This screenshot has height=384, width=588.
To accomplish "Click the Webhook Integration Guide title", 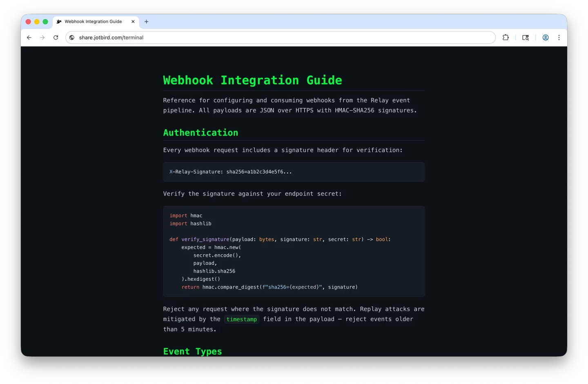I will point(252,80).
